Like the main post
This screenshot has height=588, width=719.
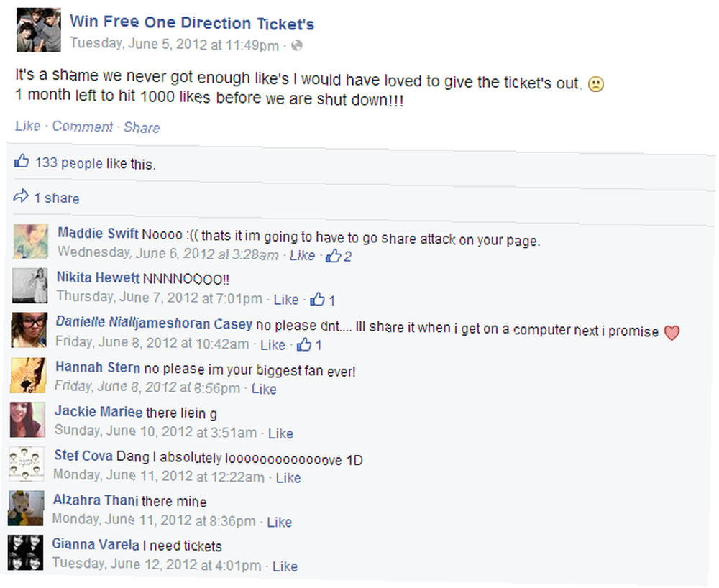pos(27,126)
